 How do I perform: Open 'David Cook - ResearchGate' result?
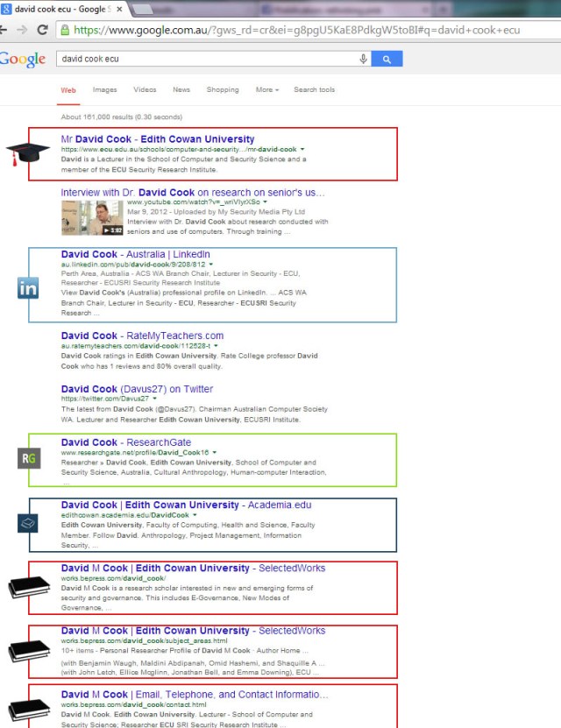[126, 442]
